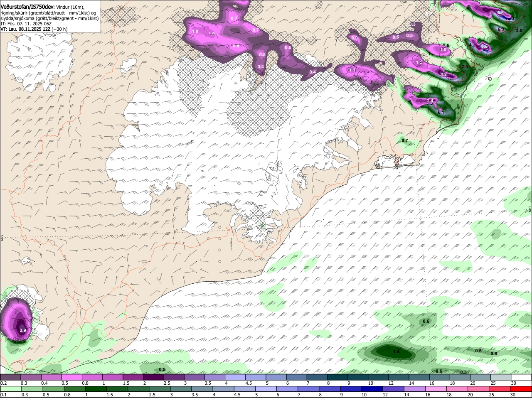Pick the red swatch labeled 30 on the rain scale
This screenshot has height=398, width=532.
click(x=522, y=389)
